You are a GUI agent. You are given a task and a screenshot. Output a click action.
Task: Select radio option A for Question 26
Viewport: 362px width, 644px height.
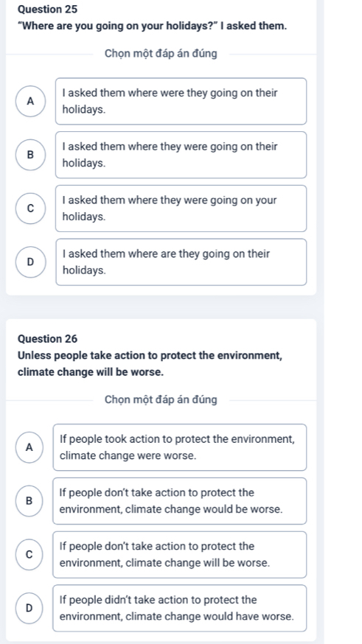tap(28, 448)
